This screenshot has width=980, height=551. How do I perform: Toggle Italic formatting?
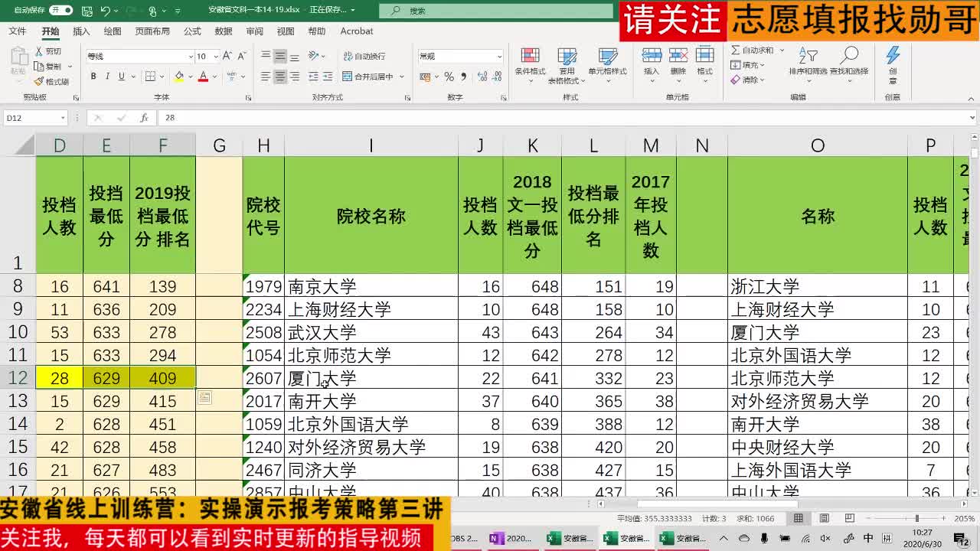pos(107,77)
